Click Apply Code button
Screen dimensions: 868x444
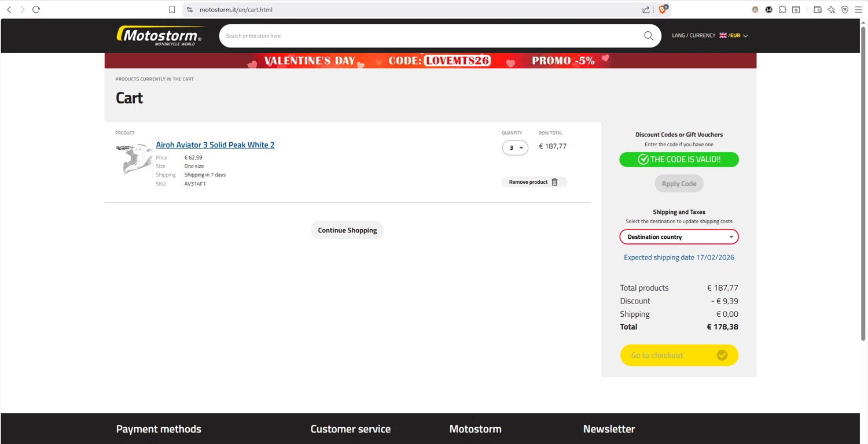679,183
